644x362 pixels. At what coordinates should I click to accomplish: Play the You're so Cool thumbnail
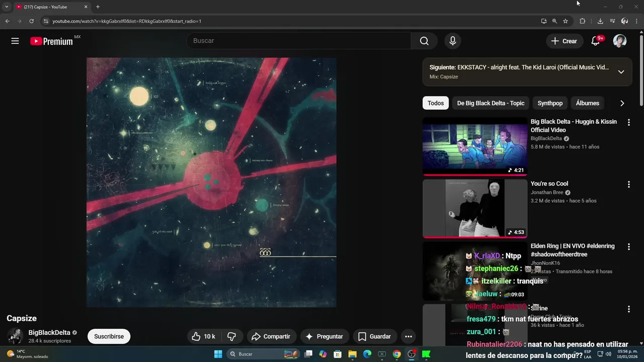point(475,209)
